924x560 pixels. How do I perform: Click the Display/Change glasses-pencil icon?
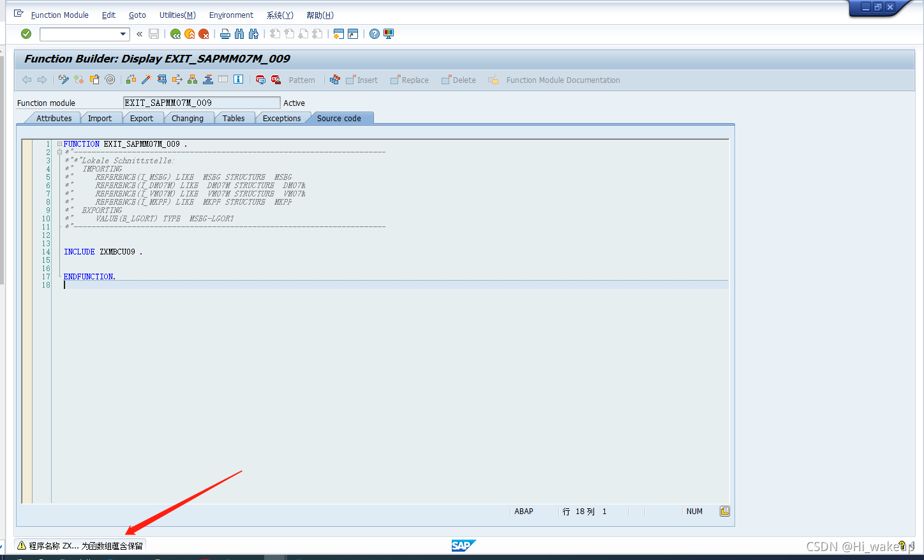[x=63, y=80]
